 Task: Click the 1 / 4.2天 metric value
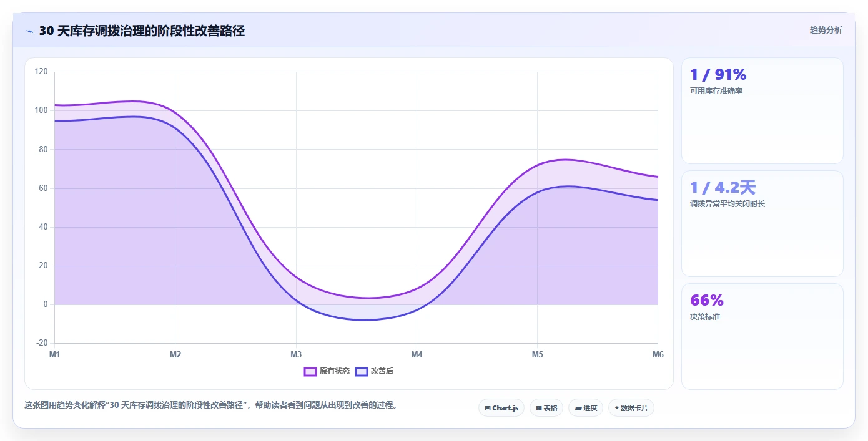coord(723,188)
